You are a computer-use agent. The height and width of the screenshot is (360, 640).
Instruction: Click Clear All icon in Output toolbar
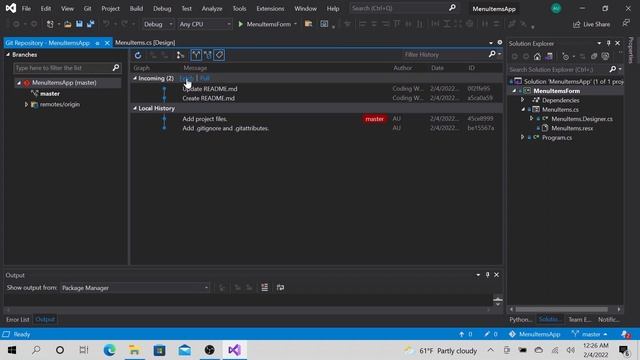point(264,288)
